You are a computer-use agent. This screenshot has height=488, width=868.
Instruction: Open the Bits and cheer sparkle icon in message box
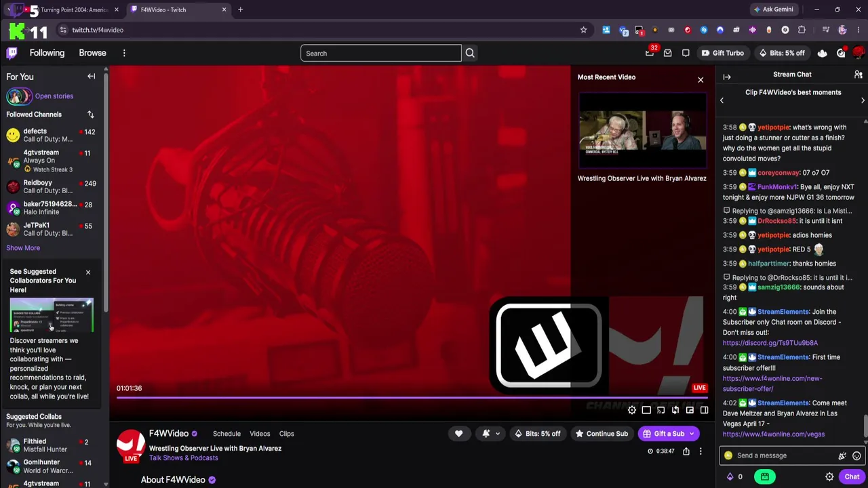(x=842, y=456)
